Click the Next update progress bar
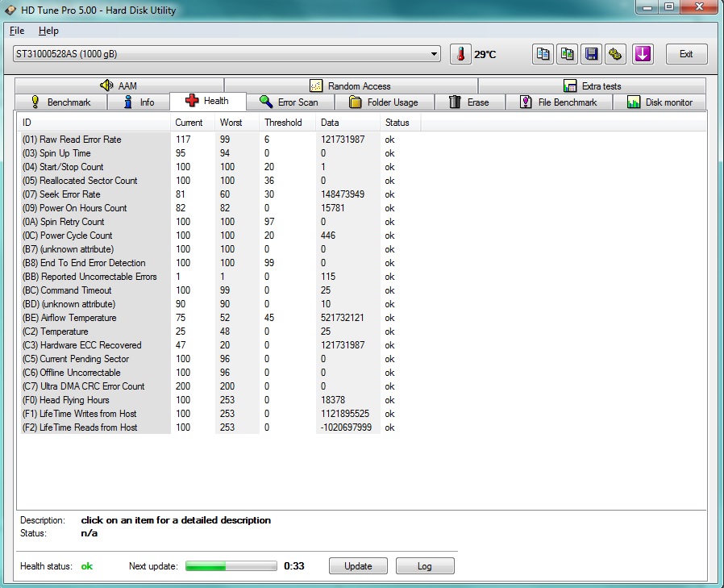Viewport: 724px width, 588px height. (231, 566)
